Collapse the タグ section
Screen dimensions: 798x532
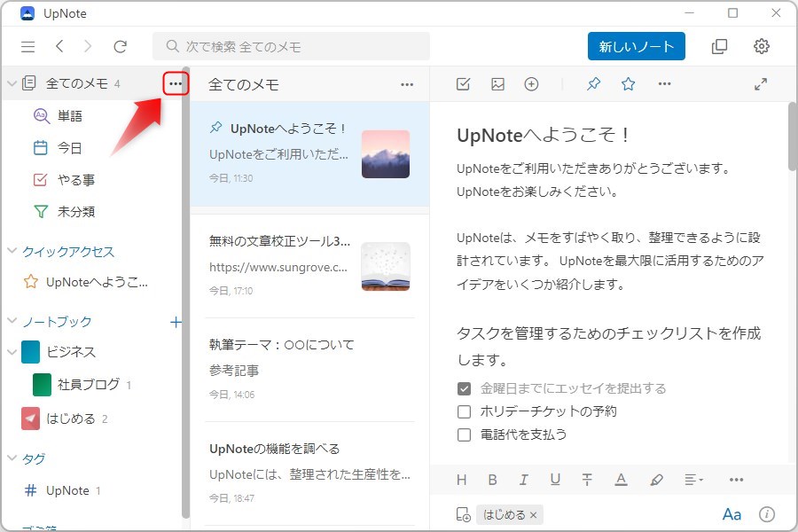pos(12,458)
